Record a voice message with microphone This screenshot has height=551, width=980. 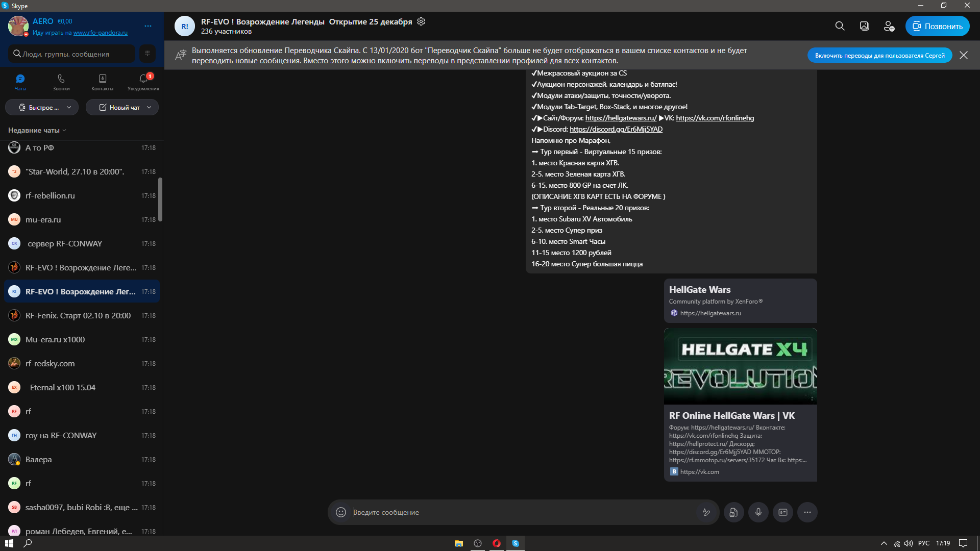point(758,512)
